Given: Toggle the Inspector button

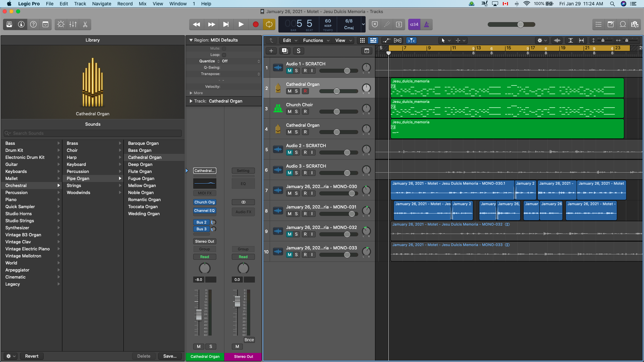Looking at the screenshot, I should pyautogui.click(x=21, y=24).
